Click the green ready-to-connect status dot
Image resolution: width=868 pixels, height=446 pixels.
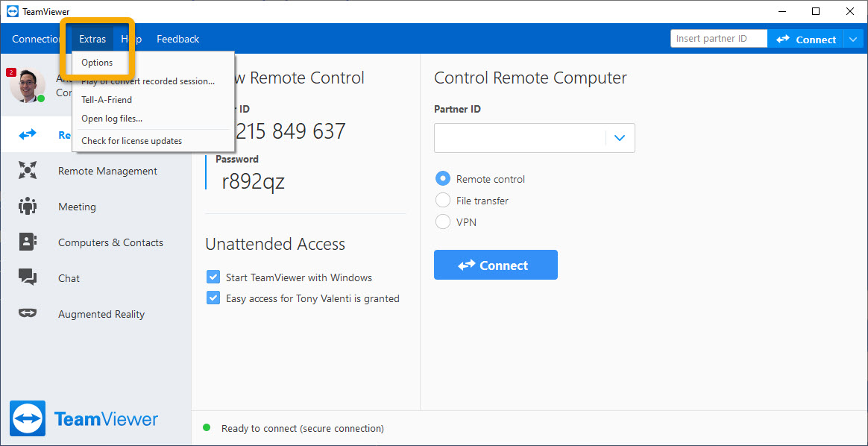[x=207, y=427]
